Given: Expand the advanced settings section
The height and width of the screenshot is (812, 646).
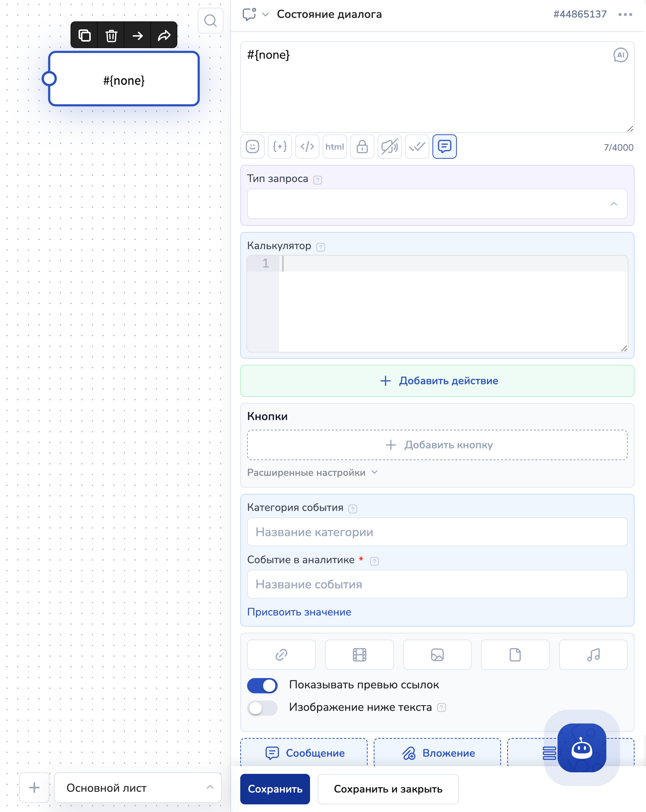Looking at the screenshot, I should pyautogui.click(x=312, y=472).
